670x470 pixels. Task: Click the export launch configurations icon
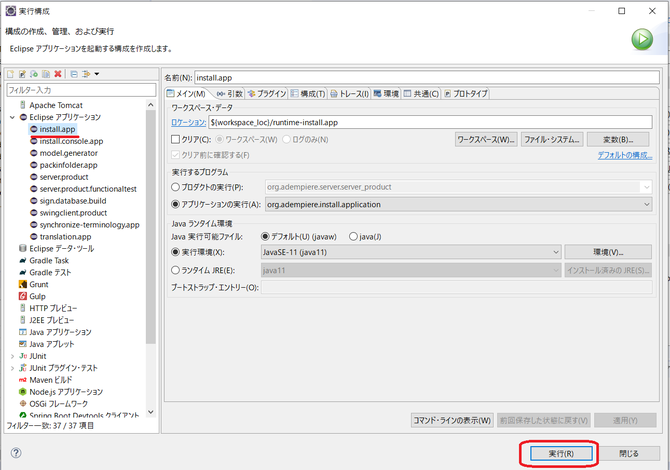(34, 74)
